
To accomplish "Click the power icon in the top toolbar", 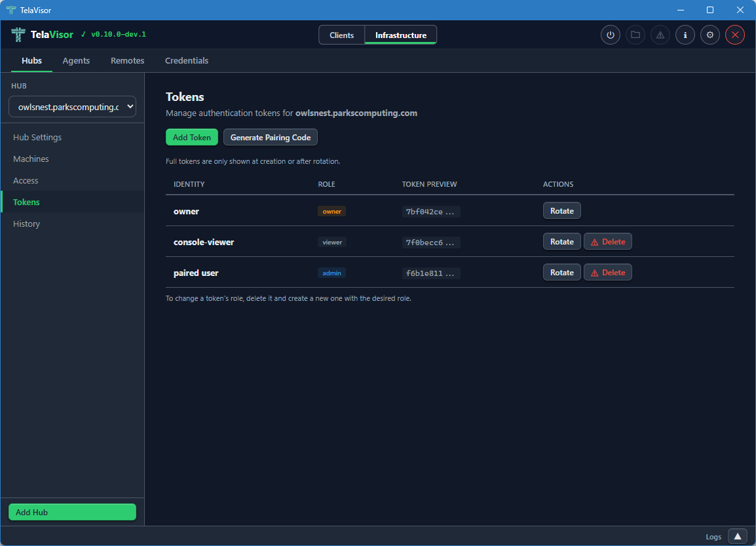I will point(610,35).
